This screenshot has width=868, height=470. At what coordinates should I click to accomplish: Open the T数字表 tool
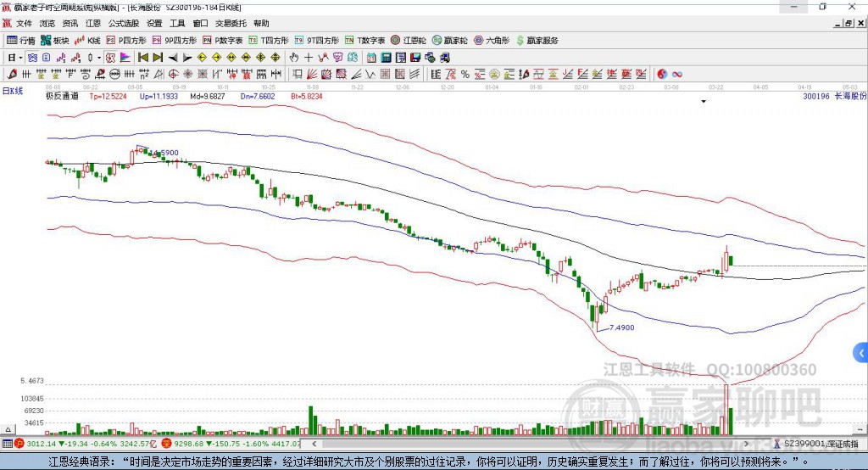[364, 41]
